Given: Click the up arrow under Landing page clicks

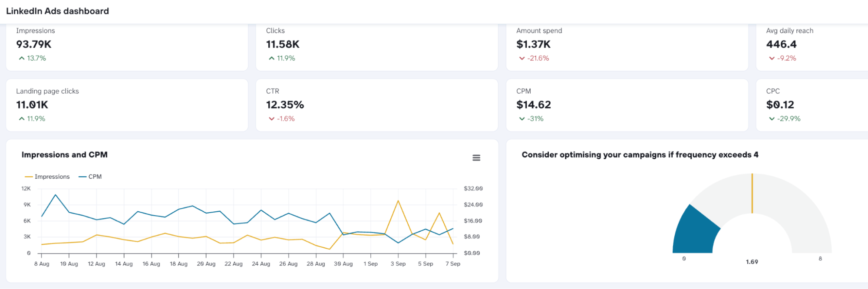Looking at the screenshot, I should click(22, 118).
